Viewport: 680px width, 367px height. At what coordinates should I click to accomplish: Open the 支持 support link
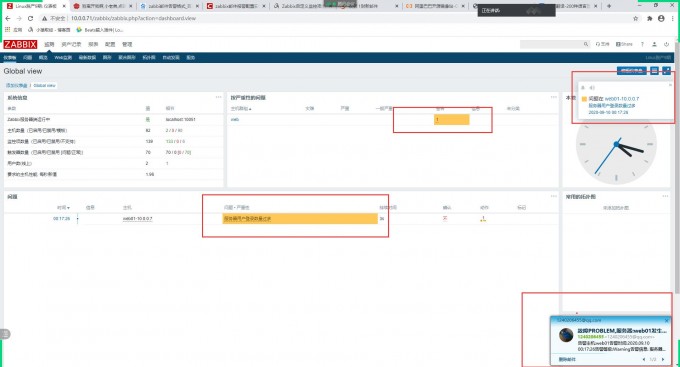coord(602,44)
